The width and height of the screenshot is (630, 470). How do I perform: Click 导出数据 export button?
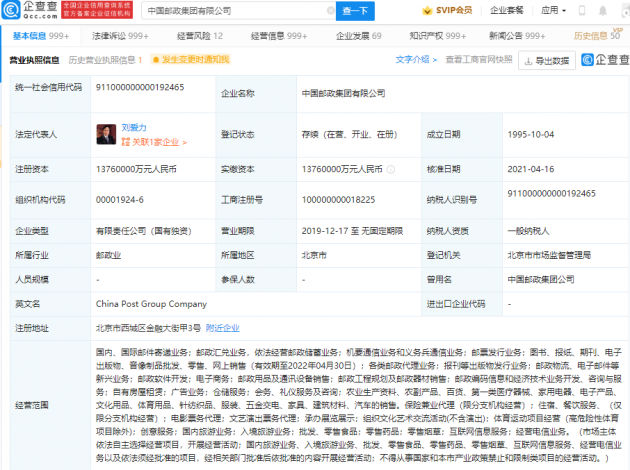click(x=547, y=61)
